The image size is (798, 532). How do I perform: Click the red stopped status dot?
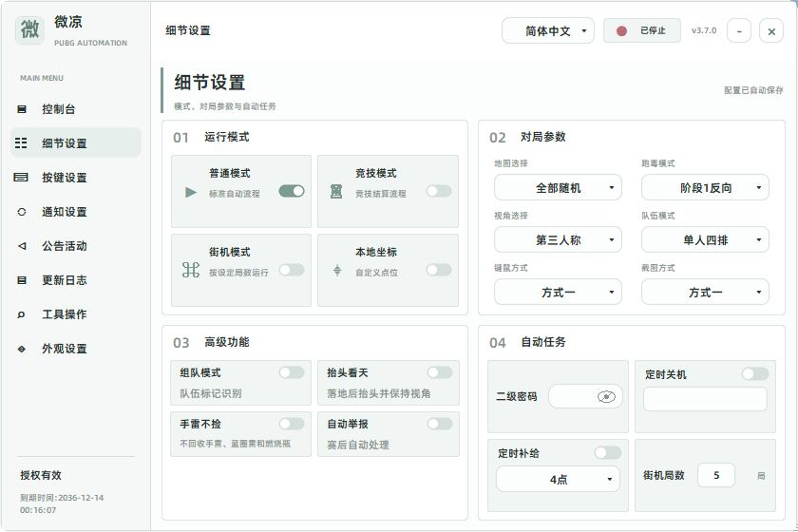pos(621,31)
